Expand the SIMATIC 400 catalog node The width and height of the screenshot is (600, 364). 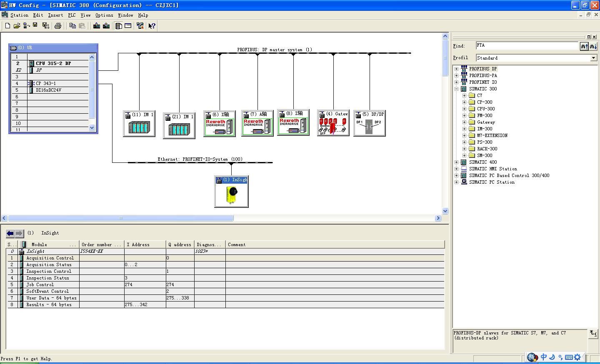pyautogui.click(x=456, y=162)
